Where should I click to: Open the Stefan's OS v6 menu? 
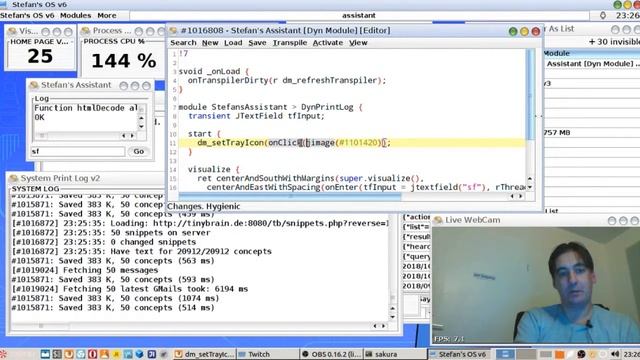pyautogui.click(x=27, y=16)
